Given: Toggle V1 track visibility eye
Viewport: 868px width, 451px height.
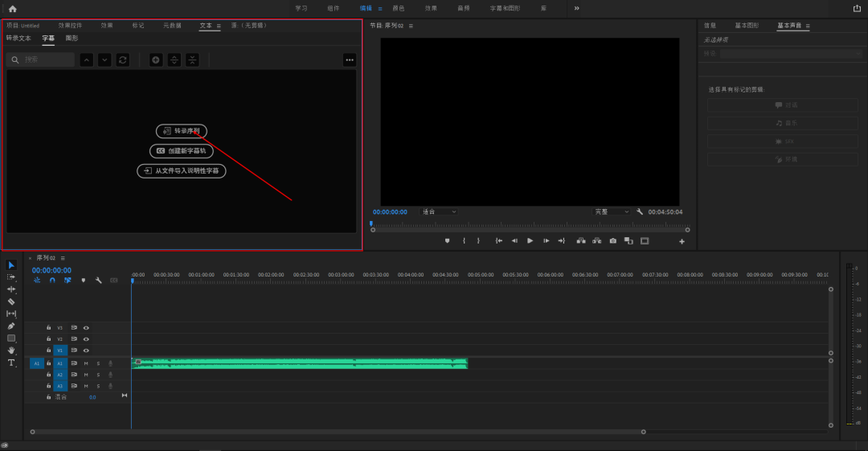Looking at the screenshot, I should [x=86, y=351].
